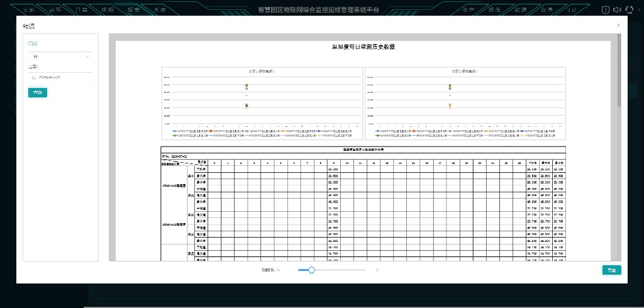
Task: Click the 100% zoom percentage text
Action: tap(268, 270)
